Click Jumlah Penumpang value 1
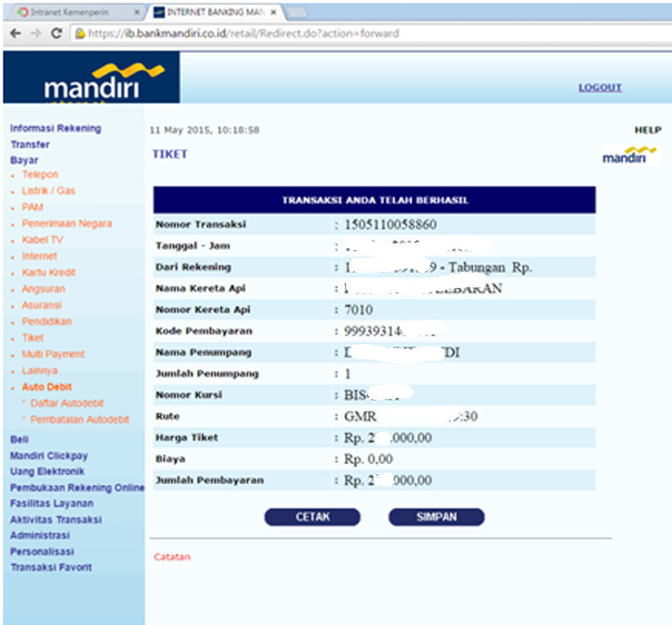 [x=348, y=374]
